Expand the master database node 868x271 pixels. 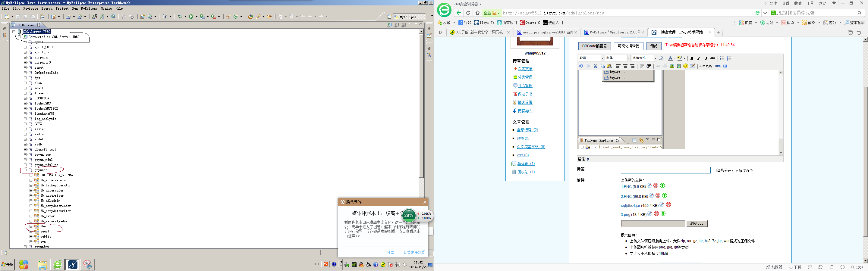click(x=25, y=129)
